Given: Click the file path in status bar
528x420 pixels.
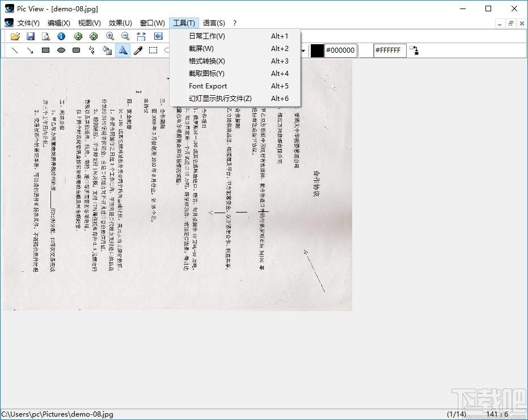Looking at the screenshot, I should (x=58, y=414).
